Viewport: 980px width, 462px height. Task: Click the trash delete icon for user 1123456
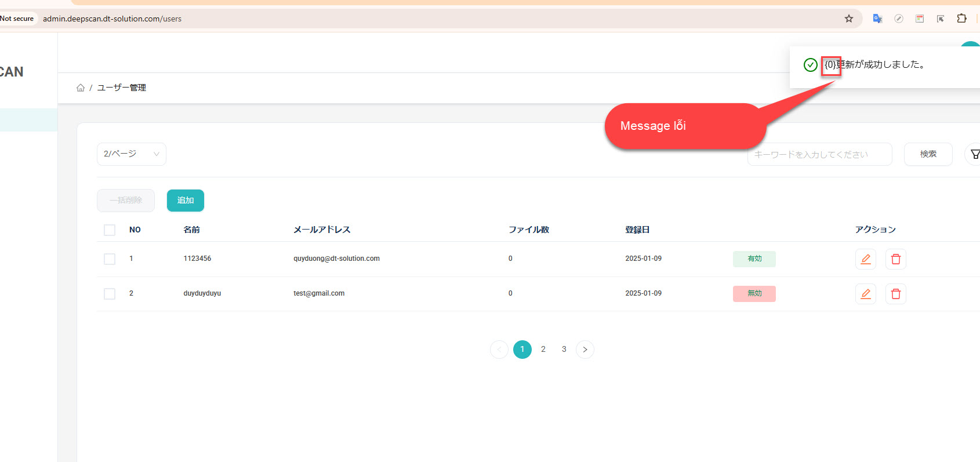tap(895, 259)
